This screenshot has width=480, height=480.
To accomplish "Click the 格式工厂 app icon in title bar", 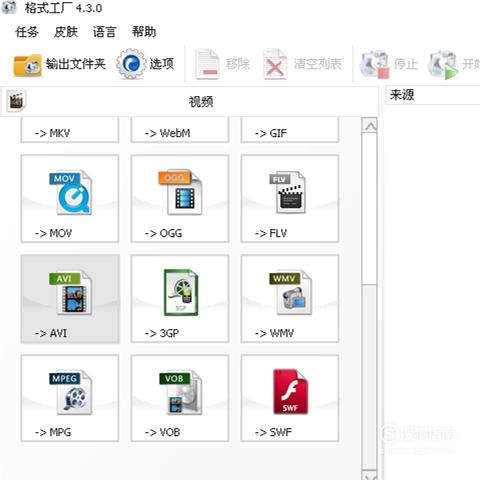I will pyautogui.click(x=8, y=7).
